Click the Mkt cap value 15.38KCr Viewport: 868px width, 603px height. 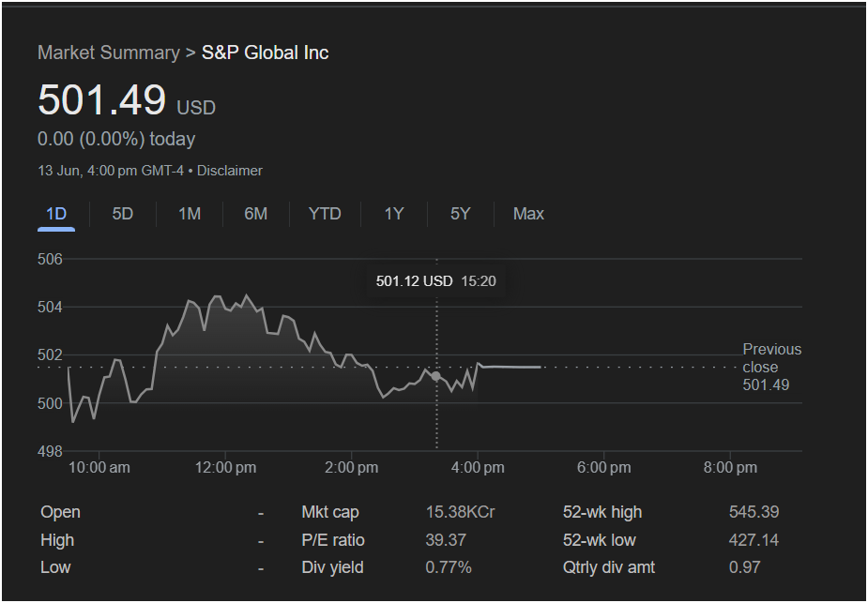[460, 512]
